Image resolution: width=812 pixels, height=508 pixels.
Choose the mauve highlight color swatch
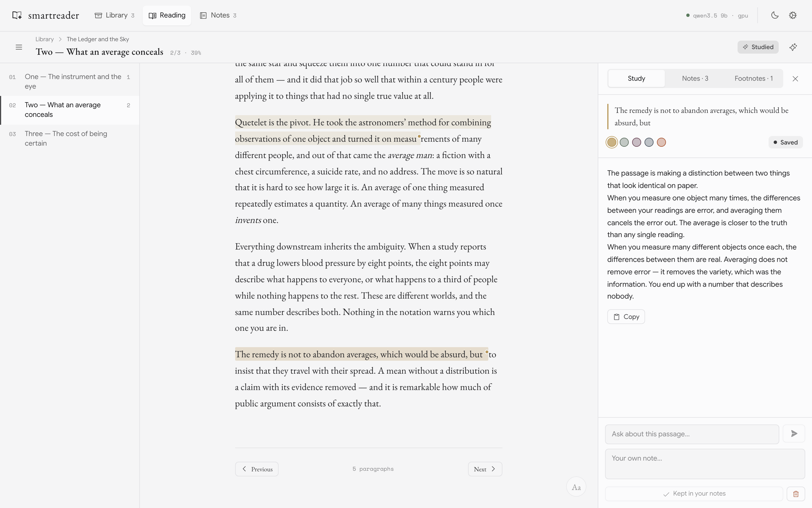tap(637, 142)
